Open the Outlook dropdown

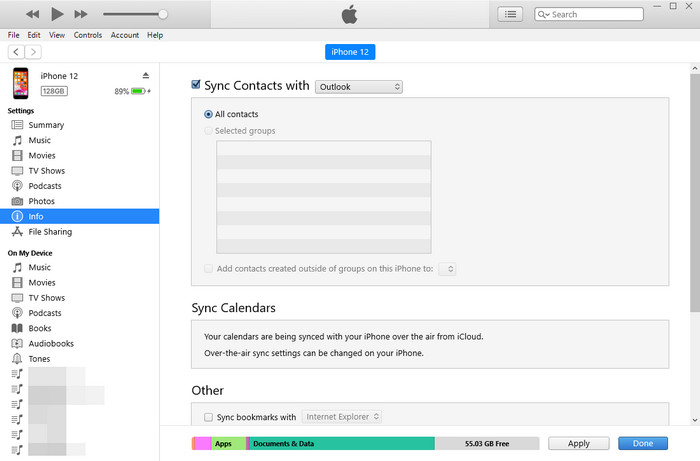tap(358, 87)
